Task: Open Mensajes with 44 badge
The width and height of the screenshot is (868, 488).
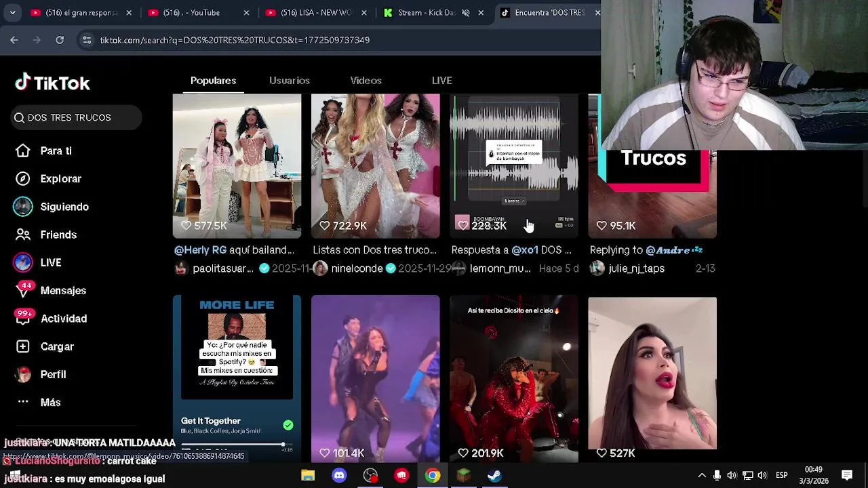Action: [52, 290]
